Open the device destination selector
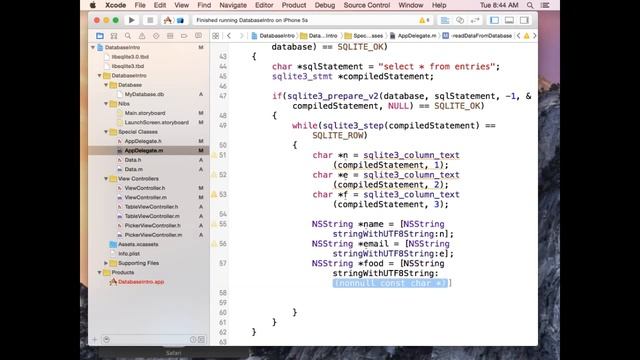The width and height of the screenshot is (640, 360). (x=180, y=20)
